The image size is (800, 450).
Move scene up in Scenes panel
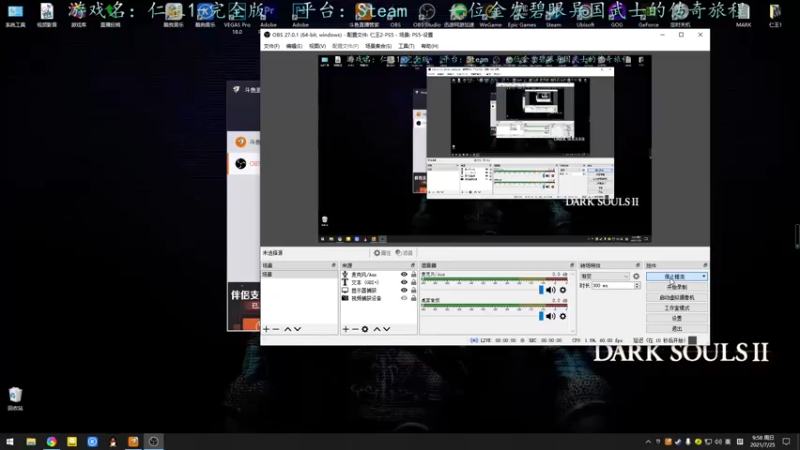coord(288,329)
